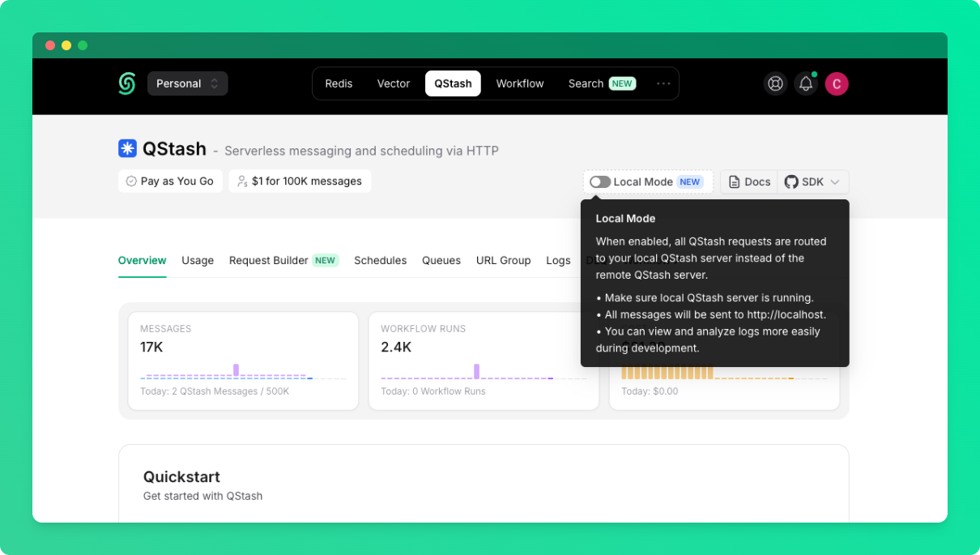Click the tall purple bar in Workflow Runs chart

point(477,371)
